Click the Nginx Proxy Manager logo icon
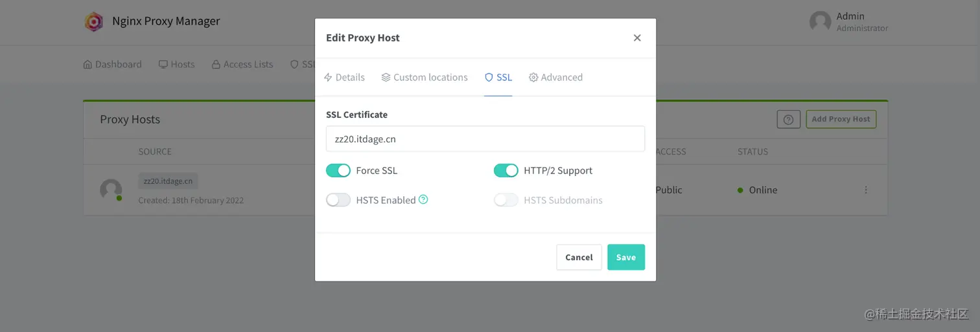 94,21
